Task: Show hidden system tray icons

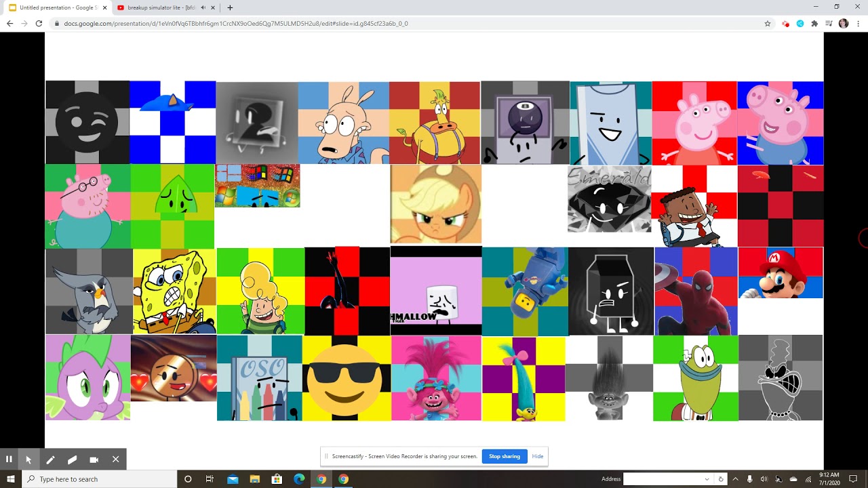Action: click(x=735, y=479)
